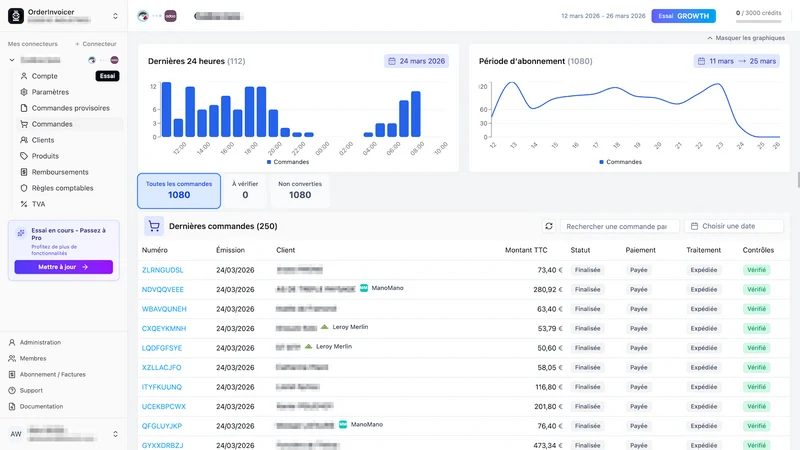The width and height of the screenshot is (800, 450).
Task: Click the sparkle icon in the trial card
Action: click(21, 233)
